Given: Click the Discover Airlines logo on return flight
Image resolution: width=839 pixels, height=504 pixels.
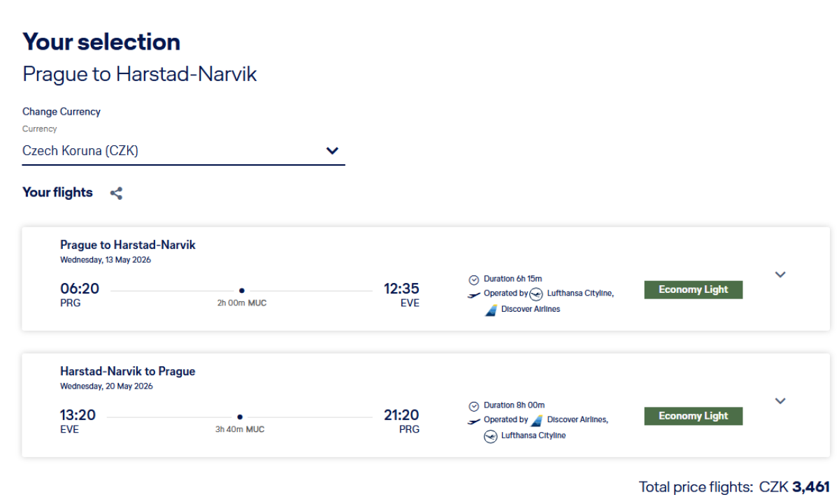Looking at the screenshot, I should coord(537,420).
